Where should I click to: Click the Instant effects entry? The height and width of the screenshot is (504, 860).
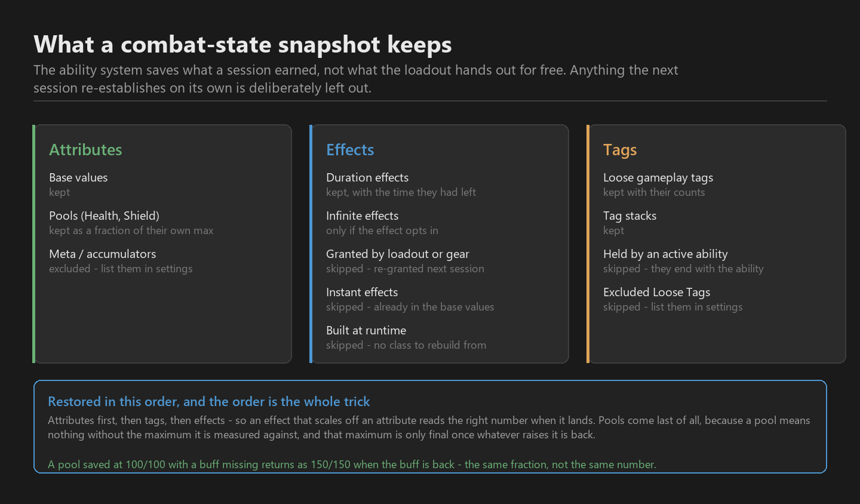point(362,292)
